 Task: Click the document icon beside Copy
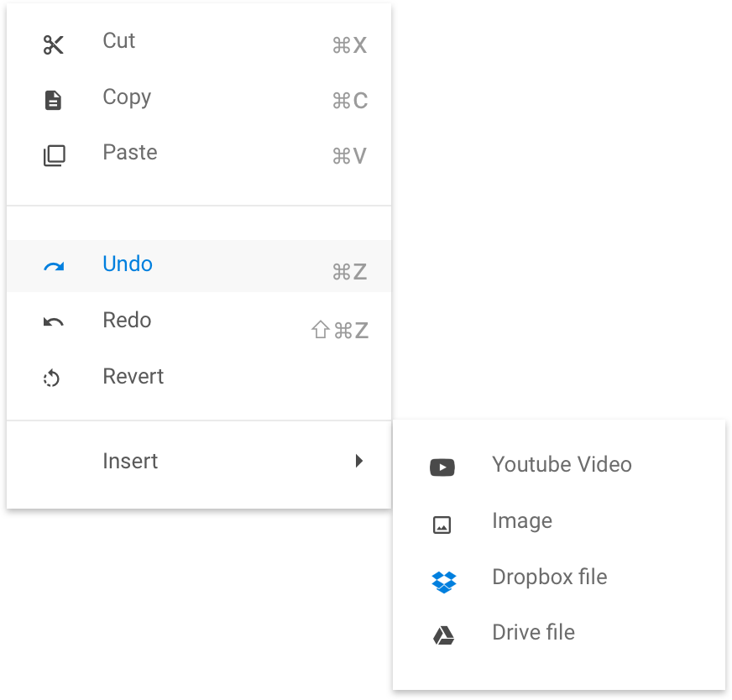click(53, 101)
